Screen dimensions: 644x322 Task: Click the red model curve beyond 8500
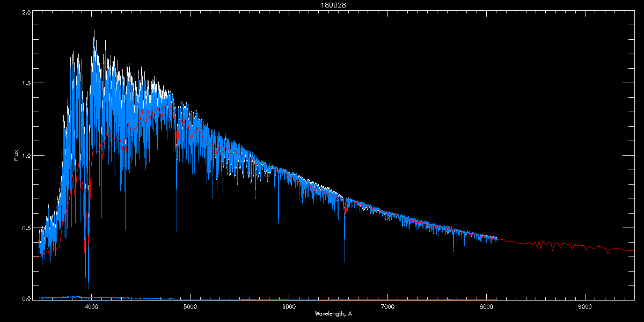pos(563,246)
